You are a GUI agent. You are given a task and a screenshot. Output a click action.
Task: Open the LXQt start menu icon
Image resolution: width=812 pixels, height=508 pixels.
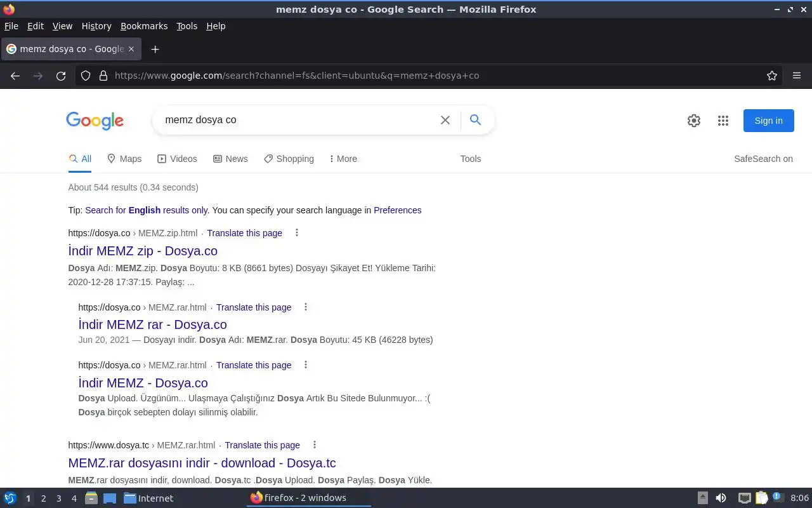coord(10,498)
